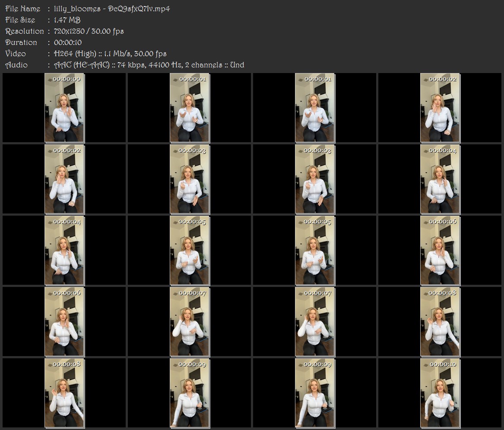
Task: Click the "Resolution" label
Action: pos(25,31)
